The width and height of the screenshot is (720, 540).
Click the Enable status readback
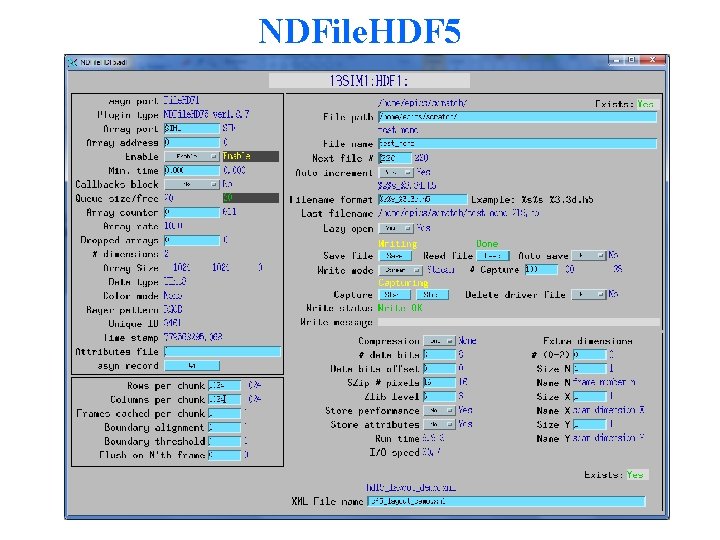pos(251,157)
